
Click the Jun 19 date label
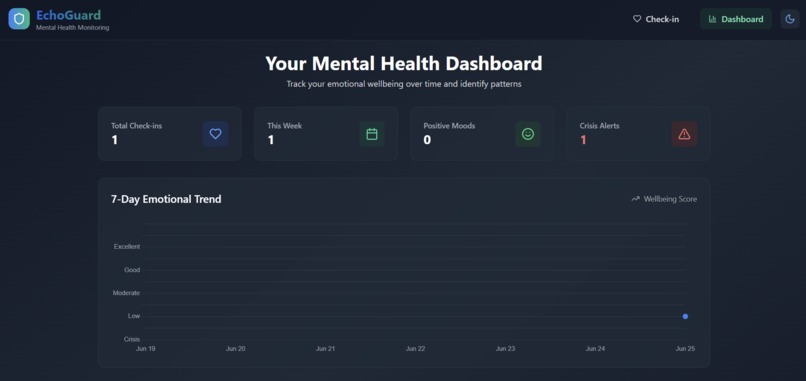click(x=145, y=349)
